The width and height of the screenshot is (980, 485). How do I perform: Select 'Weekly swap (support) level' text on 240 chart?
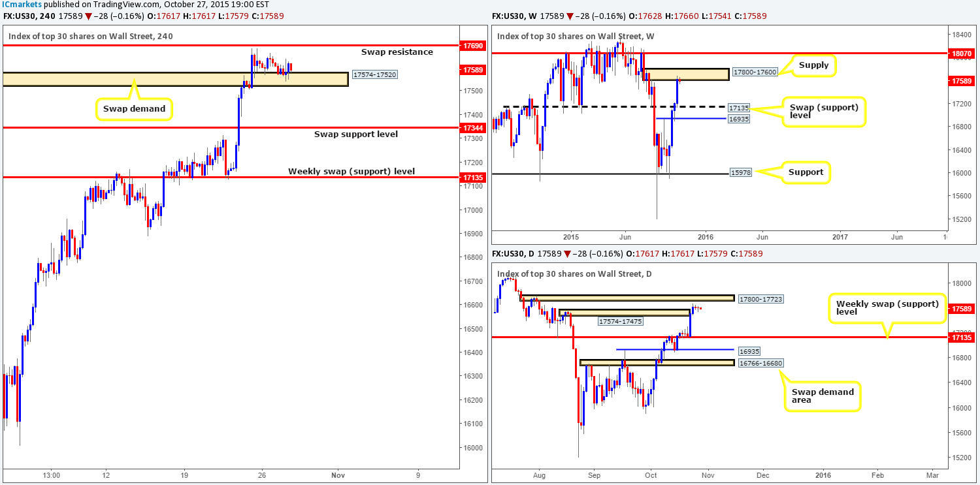pyautogui.click(x=351, y=172)
